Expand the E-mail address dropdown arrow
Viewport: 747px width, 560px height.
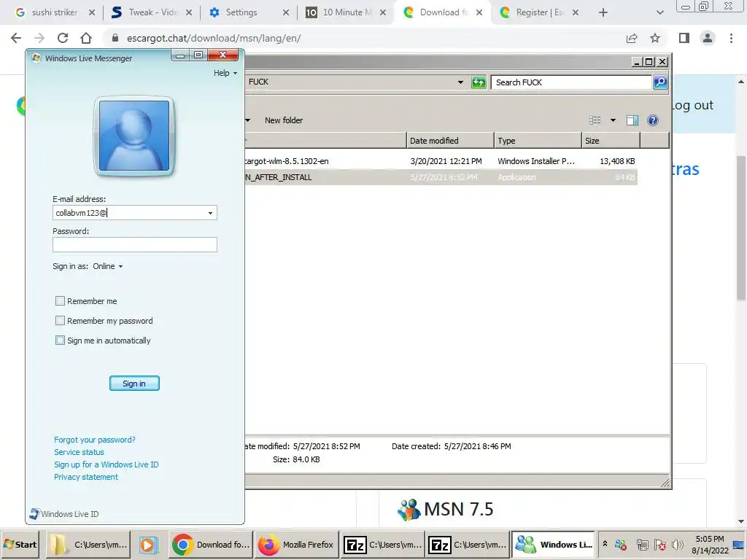click(x=210, y=213)
